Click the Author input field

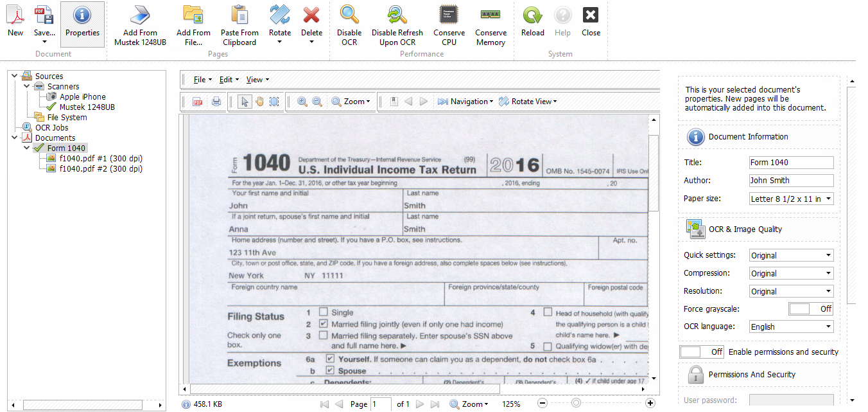[791, 181]
